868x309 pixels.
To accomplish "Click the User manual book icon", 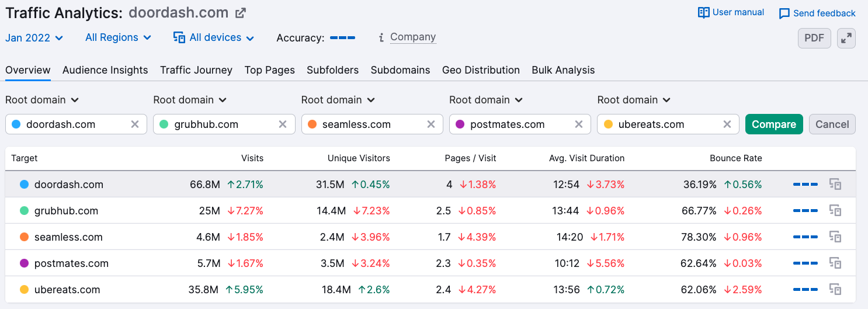I will (x=704, y=12).
